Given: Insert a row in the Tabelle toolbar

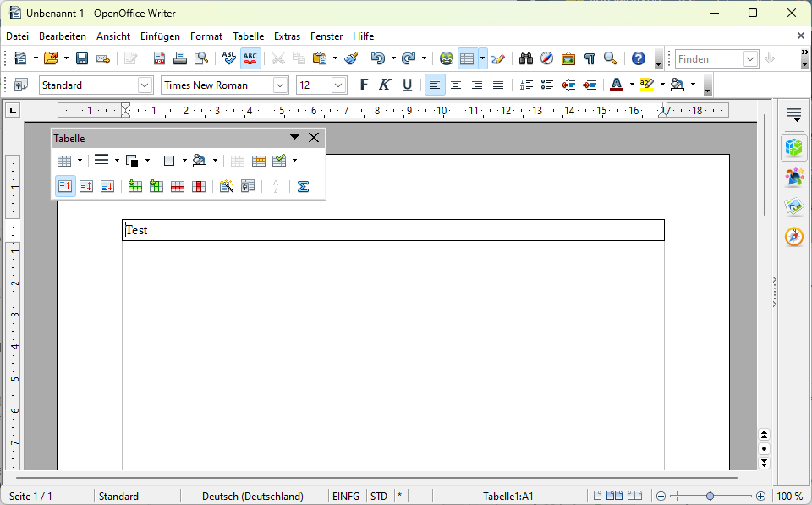Looking at the screenshot, I should [x=135, y=186].
